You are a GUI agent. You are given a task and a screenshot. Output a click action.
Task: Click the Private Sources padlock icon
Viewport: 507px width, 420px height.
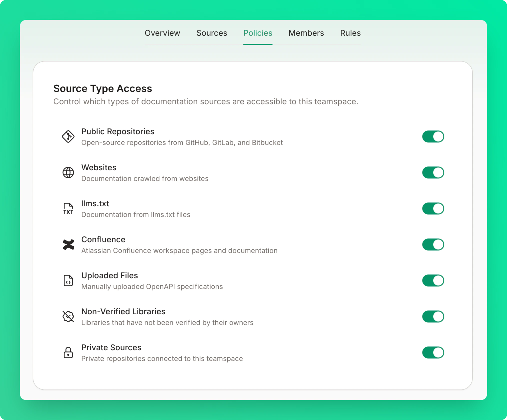[x=68, y=352]
